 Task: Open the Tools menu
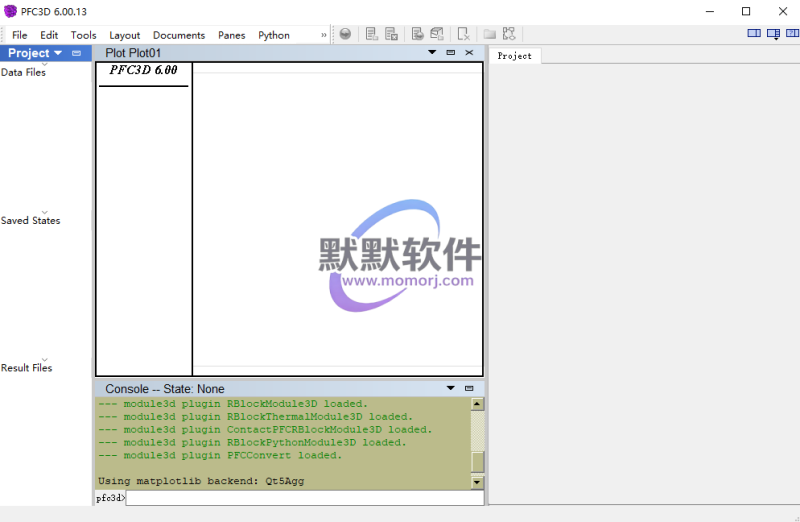pos(84,35)
